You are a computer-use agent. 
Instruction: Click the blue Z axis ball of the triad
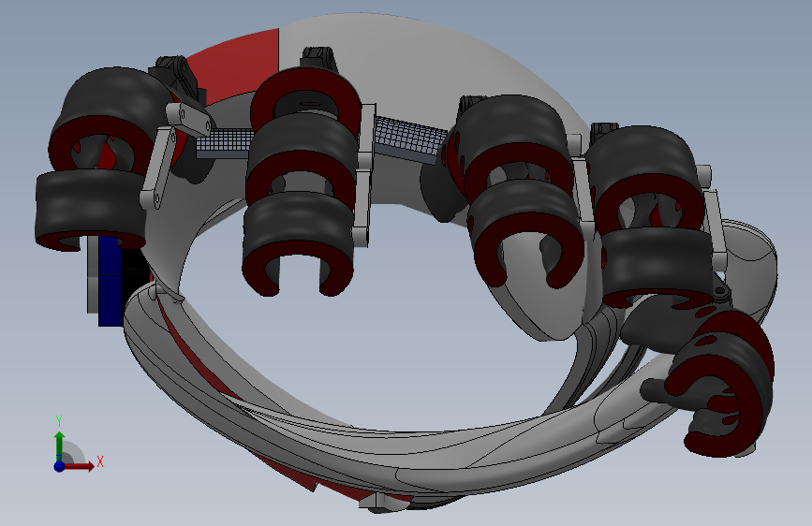[59, 466]
